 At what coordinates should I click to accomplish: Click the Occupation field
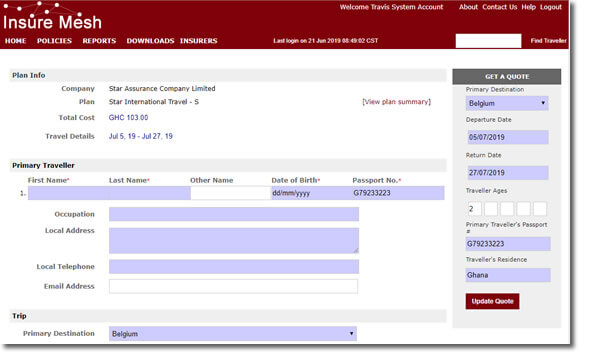coord(234,214)
